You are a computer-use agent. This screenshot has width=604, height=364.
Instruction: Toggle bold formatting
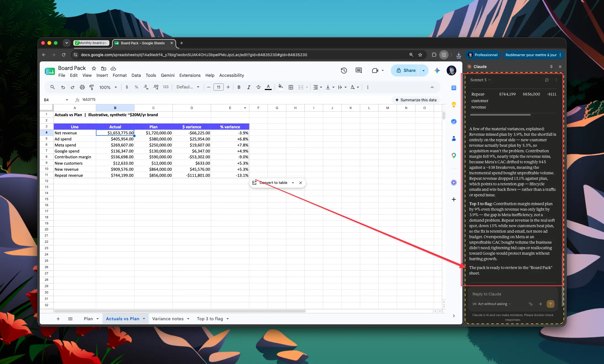click(x=239, y=87)
